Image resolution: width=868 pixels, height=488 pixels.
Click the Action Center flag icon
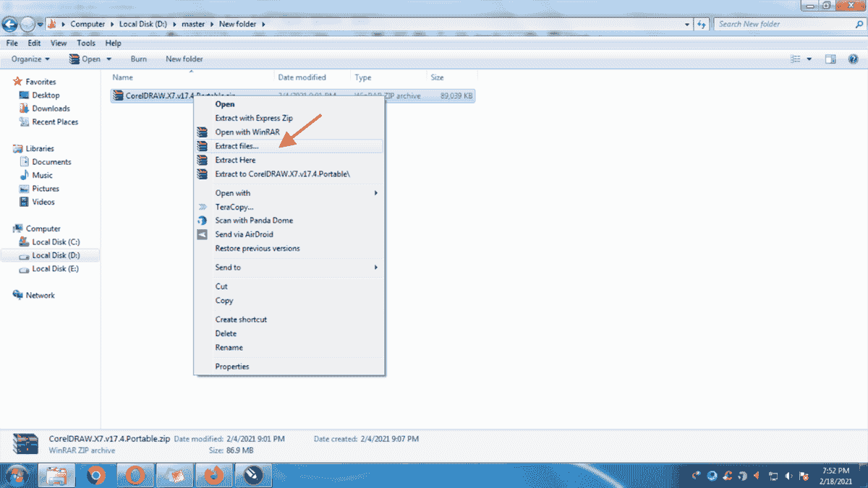pos(804,476)
